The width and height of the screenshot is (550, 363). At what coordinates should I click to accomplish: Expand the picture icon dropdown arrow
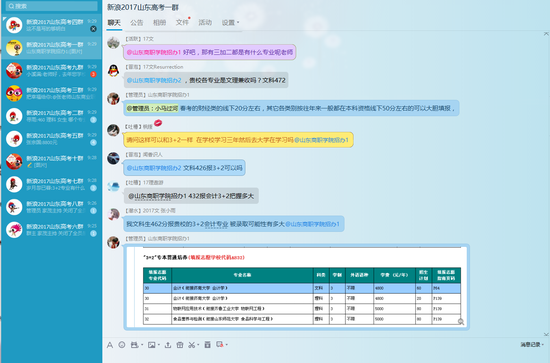(159, 345)
